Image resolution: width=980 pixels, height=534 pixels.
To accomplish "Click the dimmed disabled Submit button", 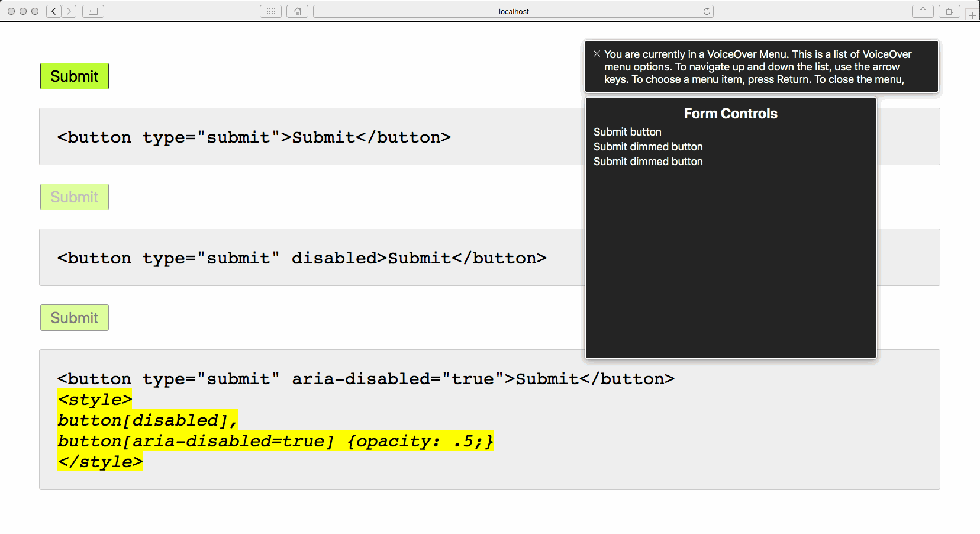I will (74, 197).
